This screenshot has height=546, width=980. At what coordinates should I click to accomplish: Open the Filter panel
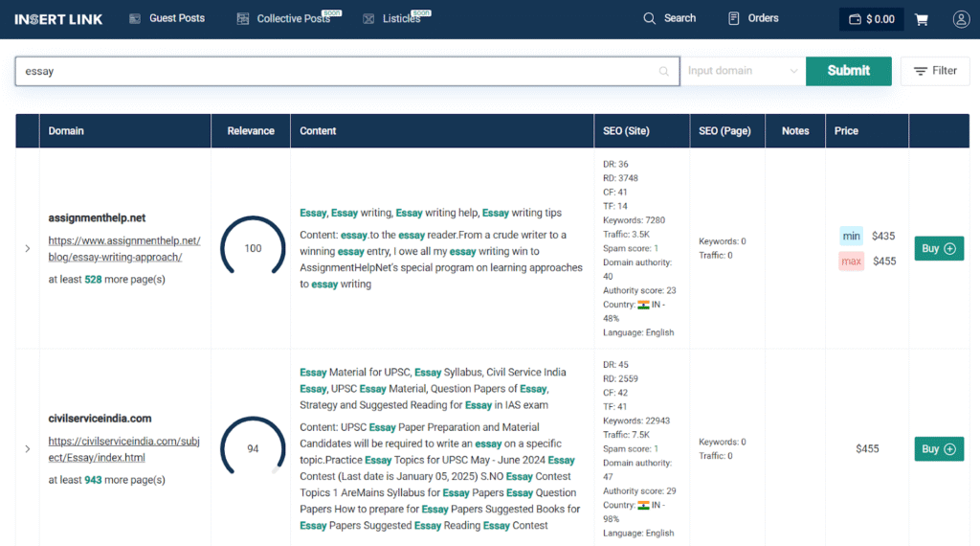[x=935, y=71]
